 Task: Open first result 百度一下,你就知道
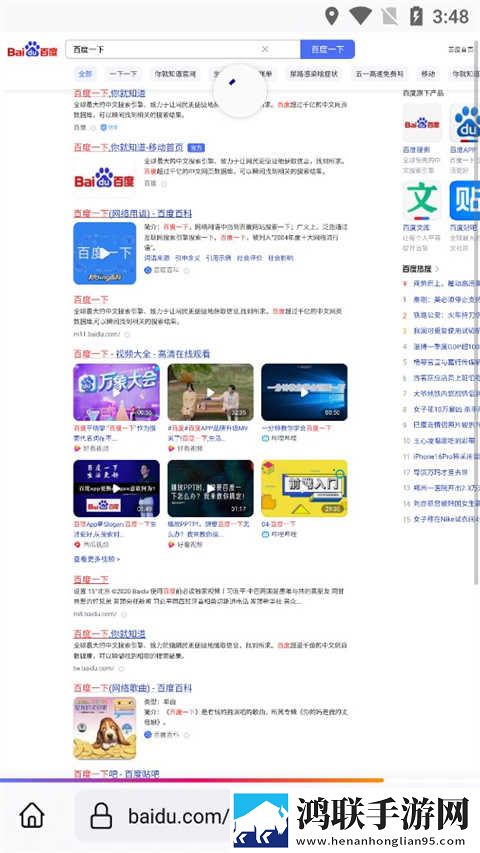[109, 93]
